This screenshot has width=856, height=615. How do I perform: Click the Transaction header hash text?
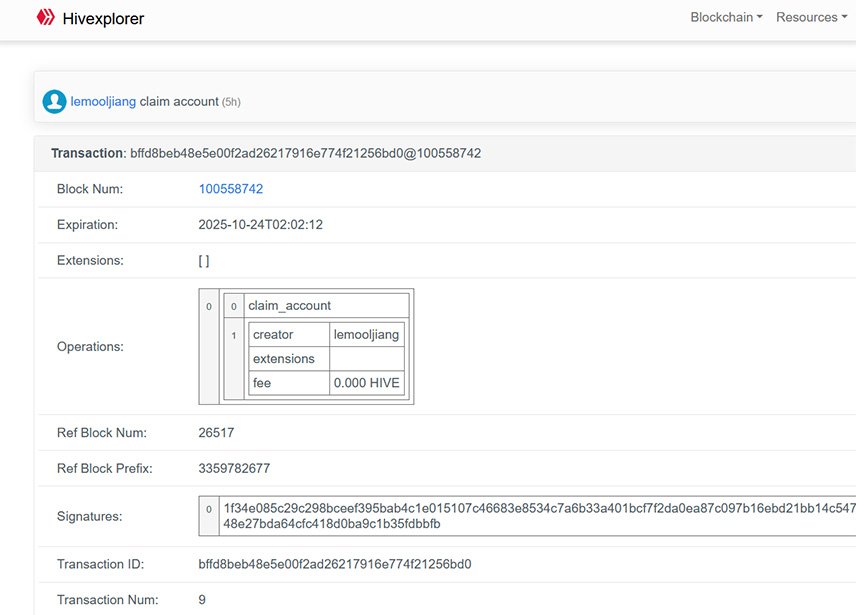(x=305, y=153)
